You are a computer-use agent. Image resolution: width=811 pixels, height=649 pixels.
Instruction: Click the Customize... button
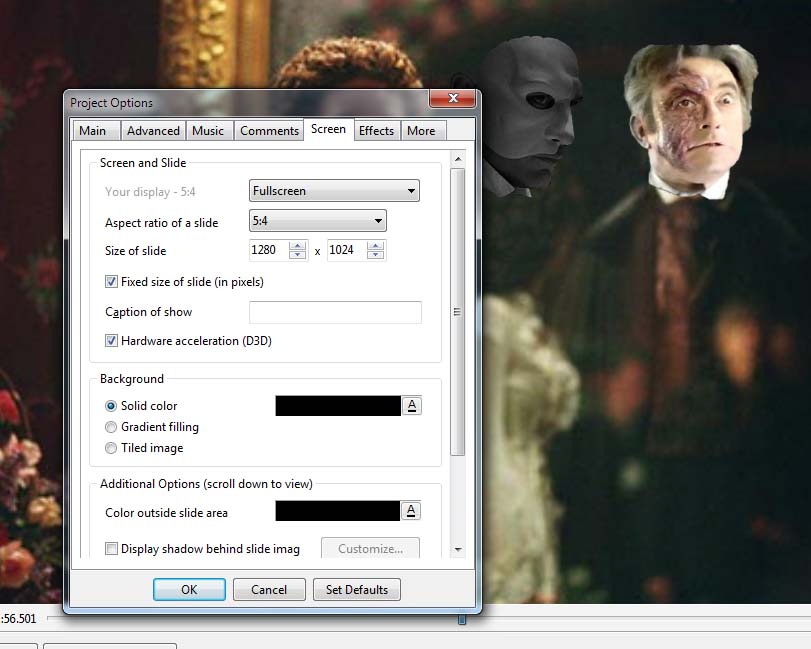(370, 549)
